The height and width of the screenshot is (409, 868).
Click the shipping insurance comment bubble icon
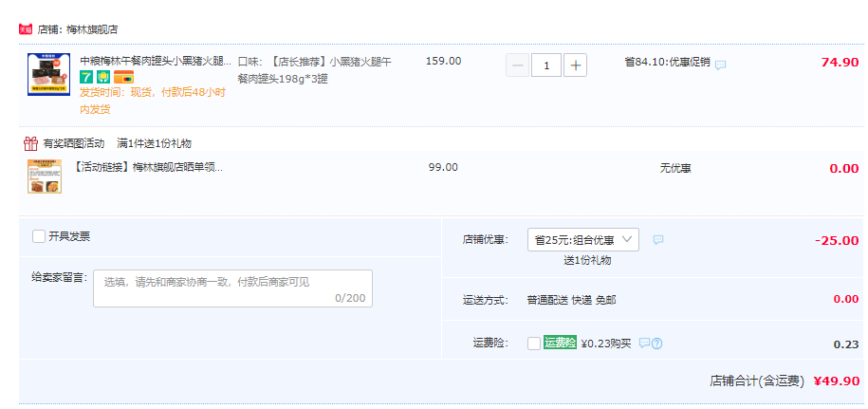pos(644,344)
